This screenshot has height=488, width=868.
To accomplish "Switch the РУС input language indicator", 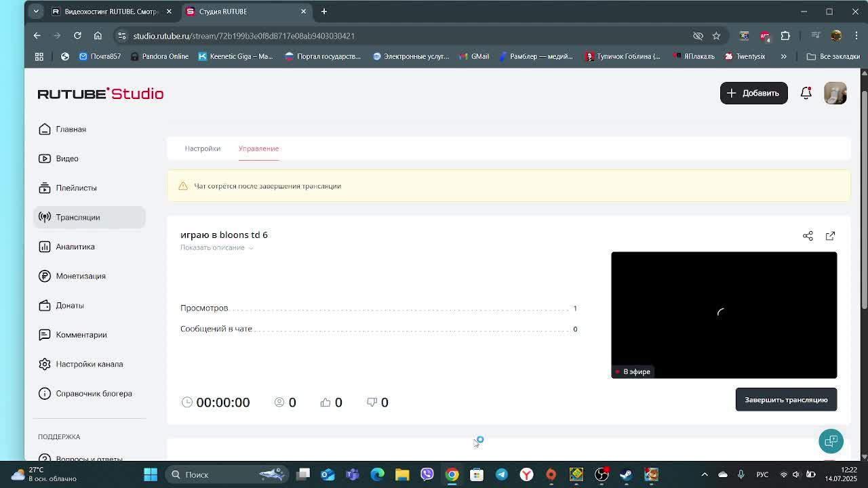I will point(762,474).
